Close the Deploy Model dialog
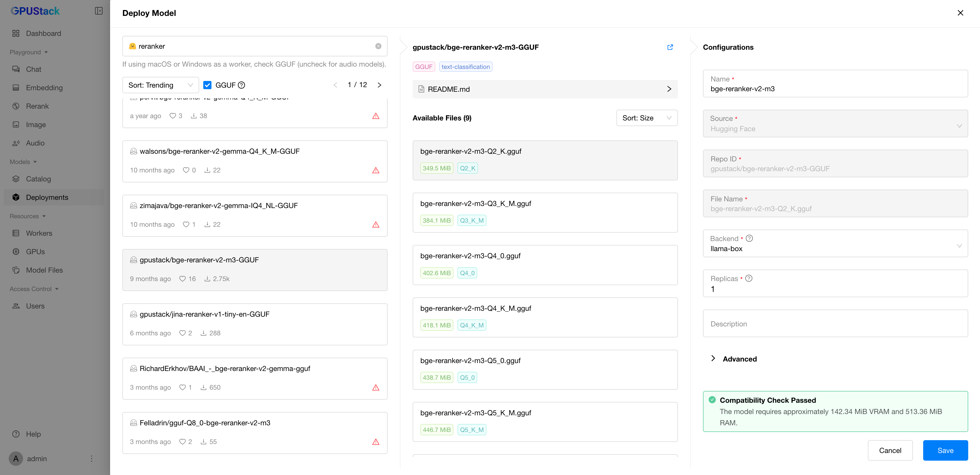Viewport: 980px width, 475px height. click(x=960, y=13)
